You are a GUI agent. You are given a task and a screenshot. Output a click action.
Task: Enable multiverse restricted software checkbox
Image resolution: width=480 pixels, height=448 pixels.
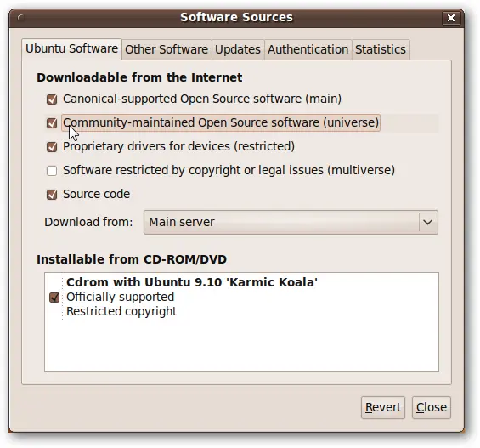[x=52, y=171]
